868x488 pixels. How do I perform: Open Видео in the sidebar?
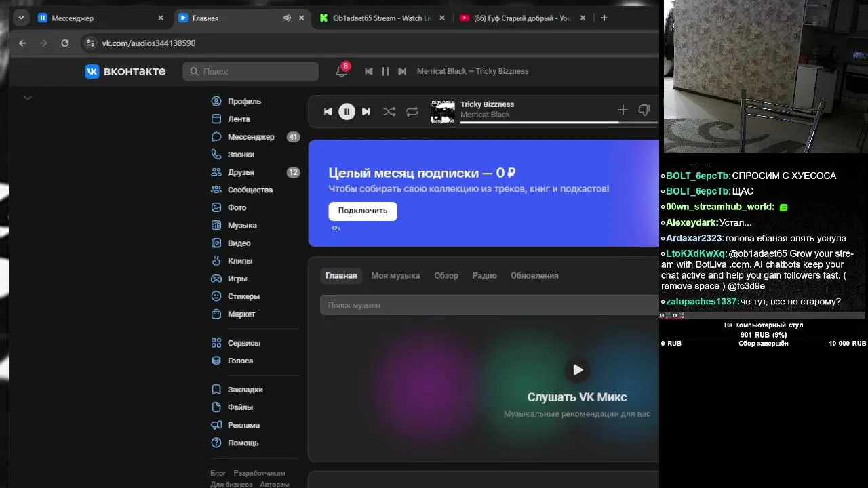coord(231,243)
